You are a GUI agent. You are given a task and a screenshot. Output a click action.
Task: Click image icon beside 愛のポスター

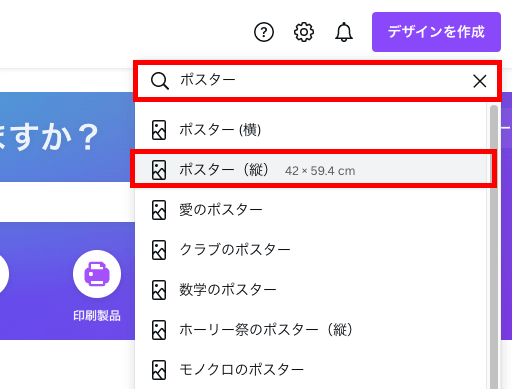click(x=159, y=210)
